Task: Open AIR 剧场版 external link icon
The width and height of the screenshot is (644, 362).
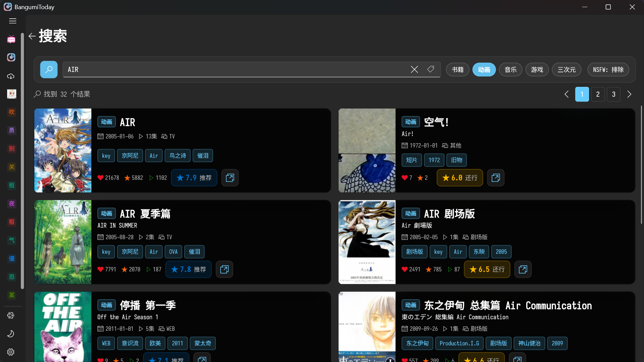Action: pos(523,269)
